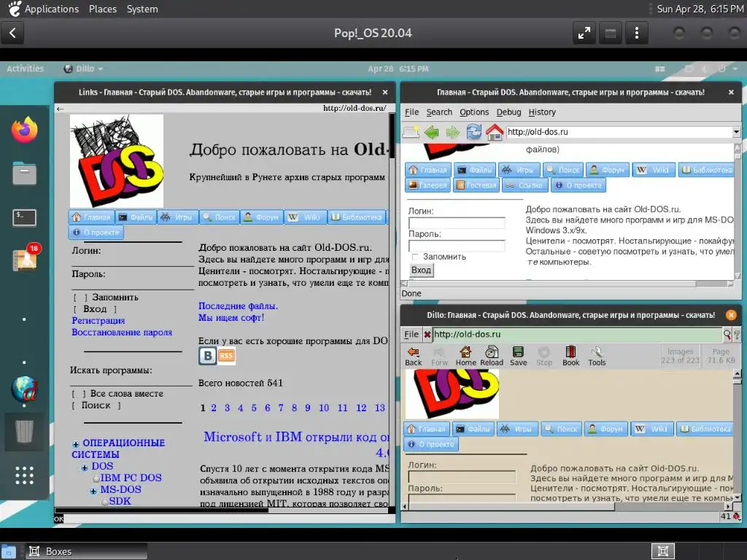Expand 'ОПЕРАЦИОННЫЕ СИСТЕМЫ' tree node
The height and width of the screenshot is (560, 747).
76,444
